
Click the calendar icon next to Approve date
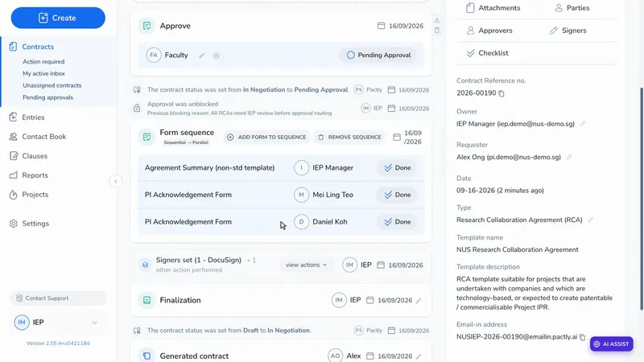[x=381, y=26]
